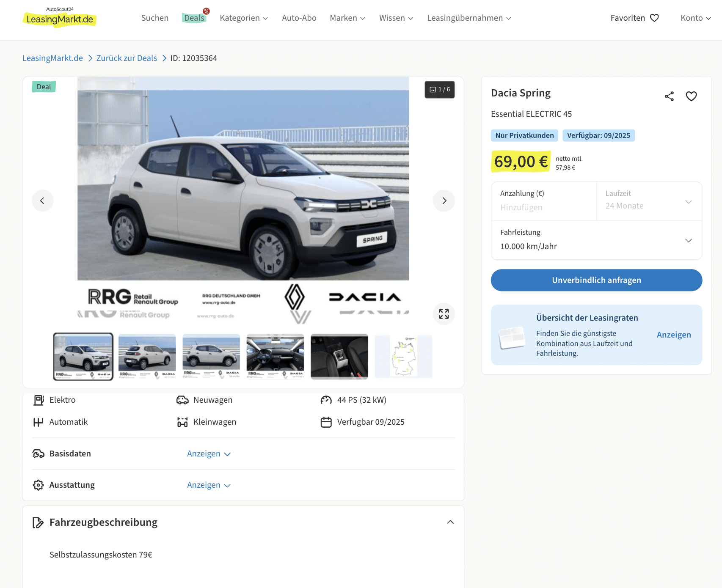This screenshot has width=722, height=588.
Task: Click the ID: 12035364 breadcrumb text
Action: pyautogui.click(x=193, y=58)
